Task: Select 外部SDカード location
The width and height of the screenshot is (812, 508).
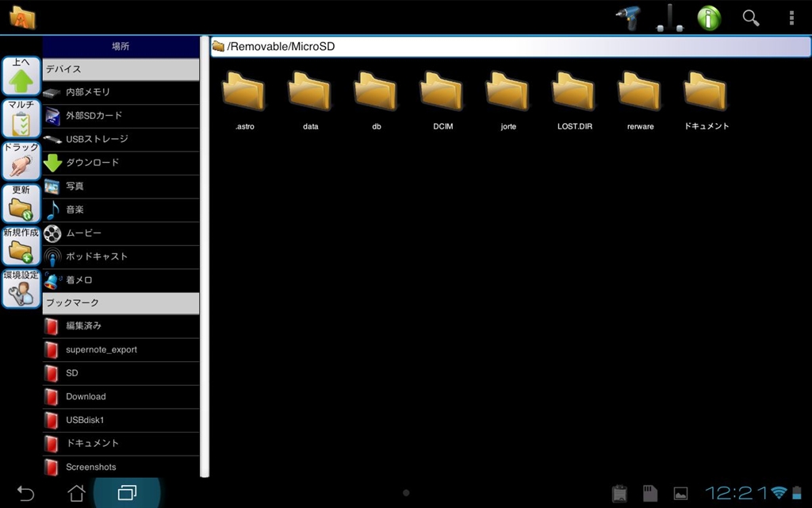Action: click(x=121, y=116)
